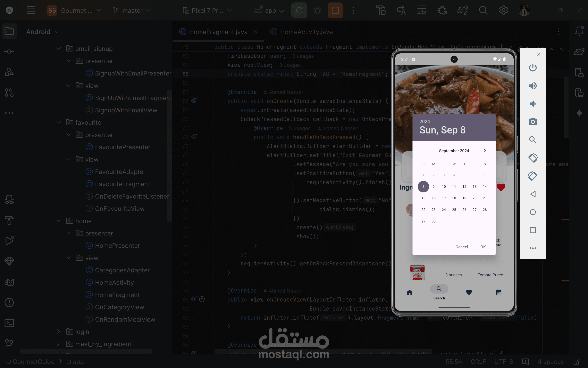Open the Logcat tool window icon

point(9,282)
